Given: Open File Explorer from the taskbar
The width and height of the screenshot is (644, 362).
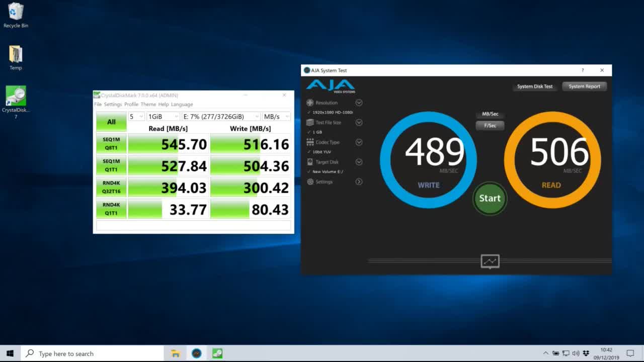Looking at the screenshot, I should point(176,353).
